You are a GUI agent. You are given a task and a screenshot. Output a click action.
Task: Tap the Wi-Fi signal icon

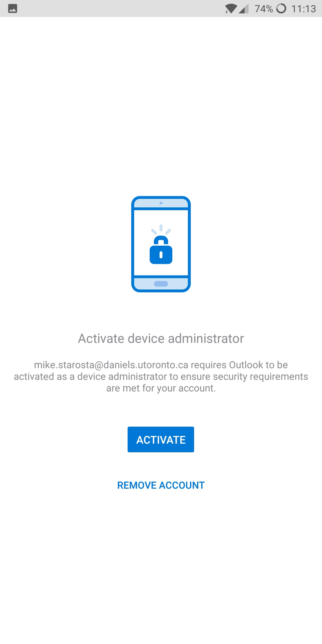click(x=231, y=9)
